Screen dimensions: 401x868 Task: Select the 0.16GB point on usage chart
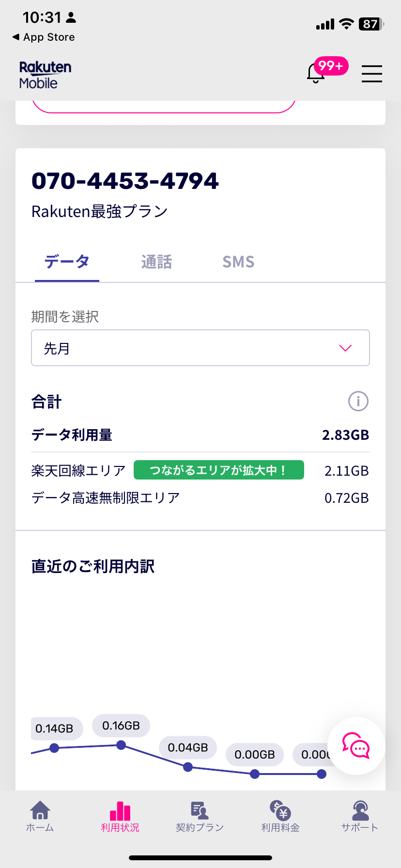[x=121, y=745]
